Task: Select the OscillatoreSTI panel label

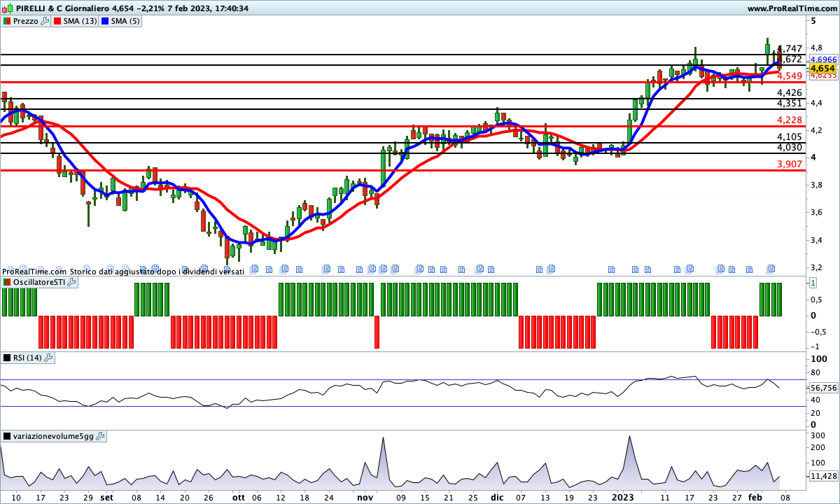Action: [39, 282]
